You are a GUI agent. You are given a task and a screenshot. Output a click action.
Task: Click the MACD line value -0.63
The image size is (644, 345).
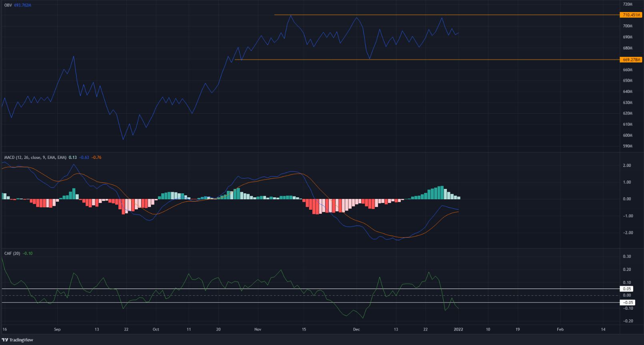(x=84, y=158)
